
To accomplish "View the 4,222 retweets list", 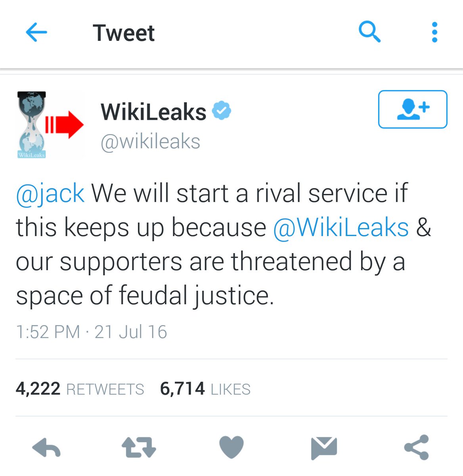I will (x=80, y=389).
